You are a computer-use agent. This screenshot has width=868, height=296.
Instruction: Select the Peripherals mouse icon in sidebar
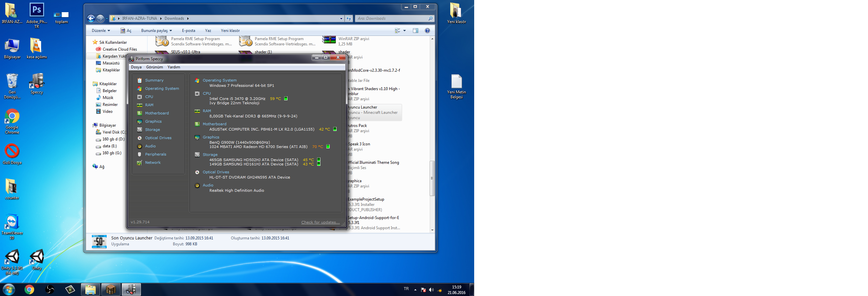(x=140, y=154)
